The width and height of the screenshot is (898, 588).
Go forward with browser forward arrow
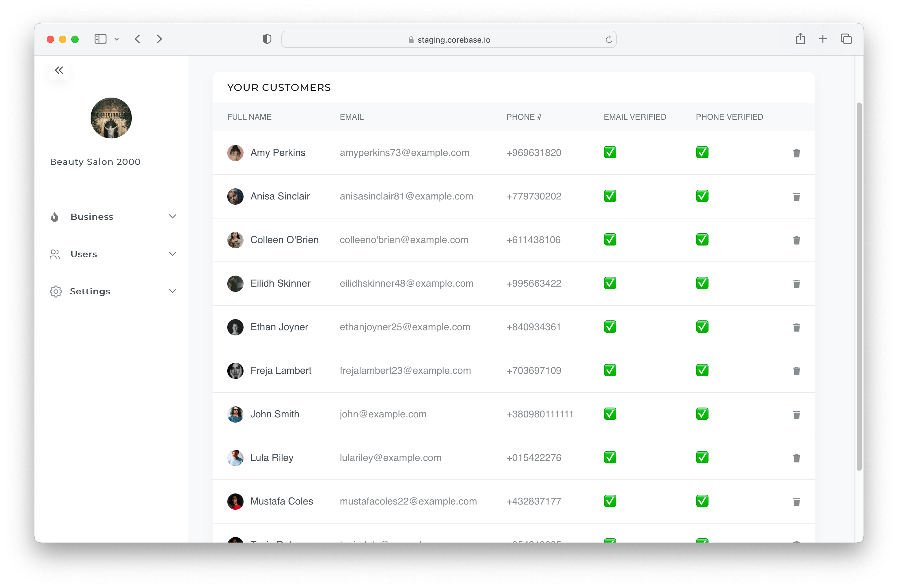click(x=159, y=39)
